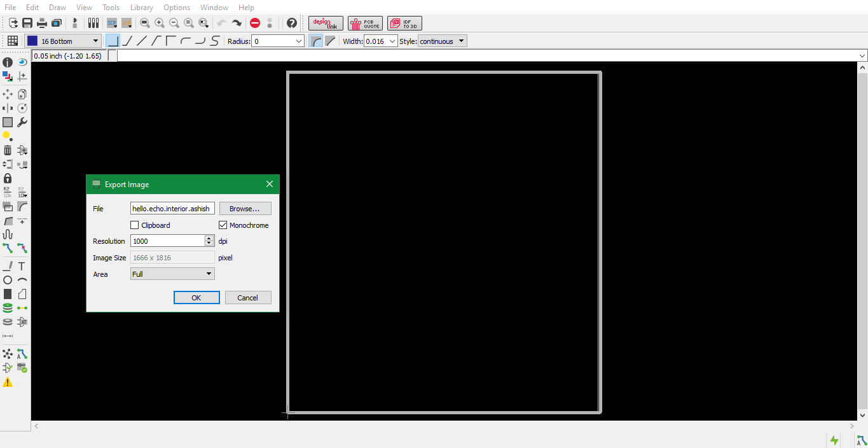Image resolution: width=868 pixels, height=448 pixels.
Task: Select the Dimension tool
Action: 8,336
